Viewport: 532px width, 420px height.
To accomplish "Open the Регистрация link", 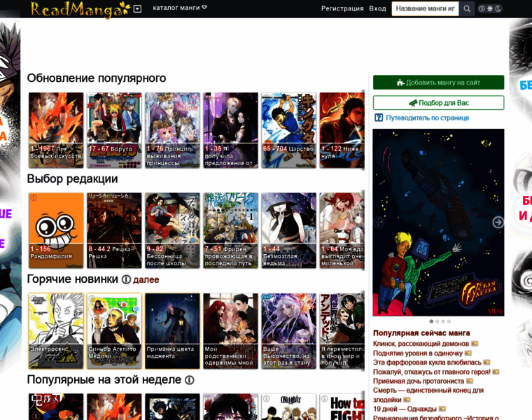I will point(342,8).
